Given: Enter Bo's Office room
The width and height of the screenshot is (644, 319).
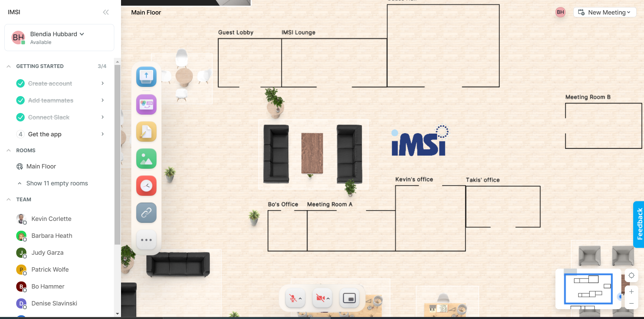Looking at the screenshot, I should click(x=287, y=231).
